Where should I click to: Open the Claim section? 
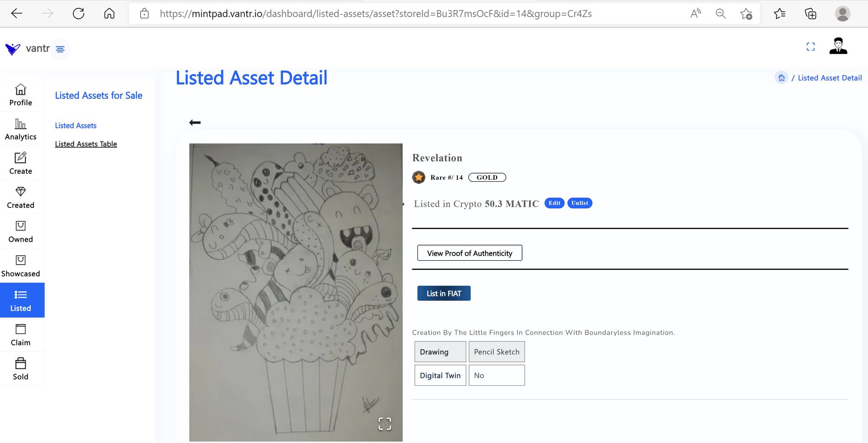coord(21,335)
